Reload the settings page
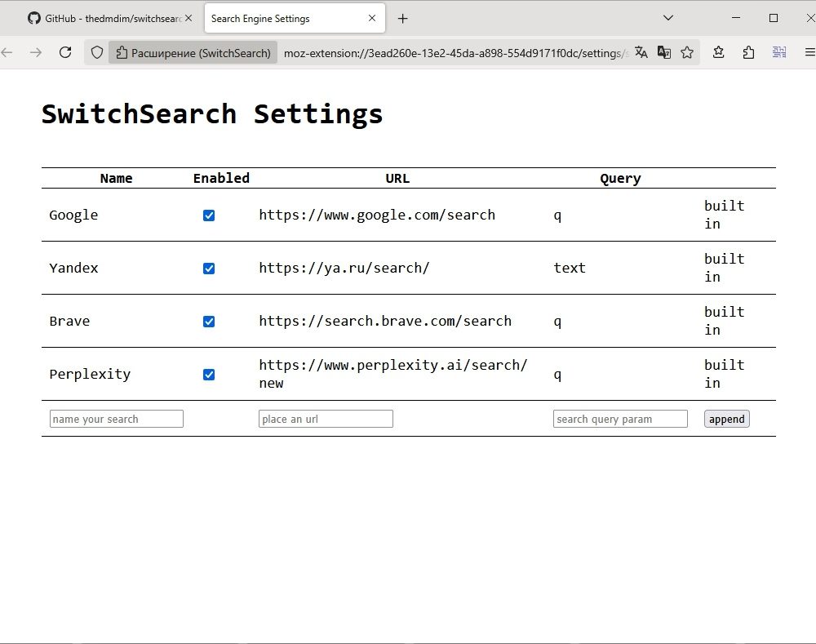 65,52
